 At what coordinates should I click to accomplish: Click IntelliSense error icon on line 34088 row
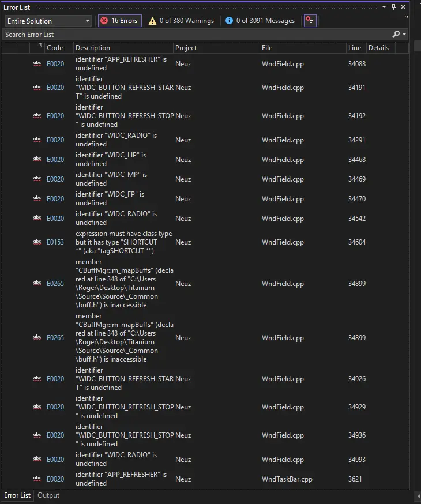[x=37, y=63]
